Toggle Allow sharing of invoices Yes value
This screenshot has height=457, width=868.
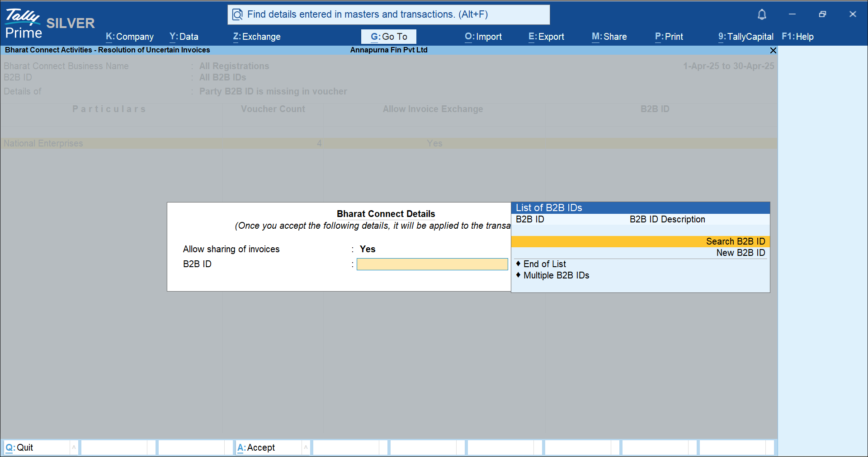(x=368, y=249)
